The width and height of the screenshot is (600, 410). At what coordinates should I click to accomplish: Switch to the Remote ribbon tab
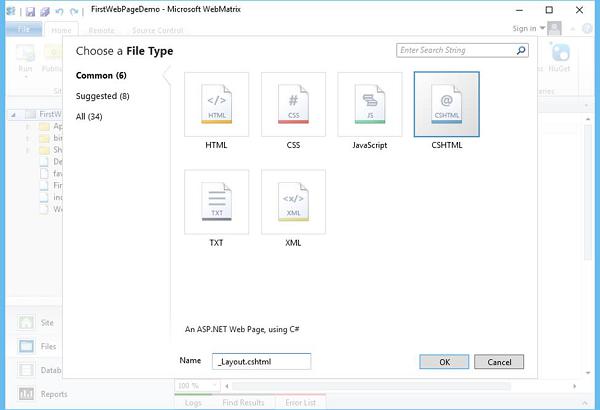point(101,30)
